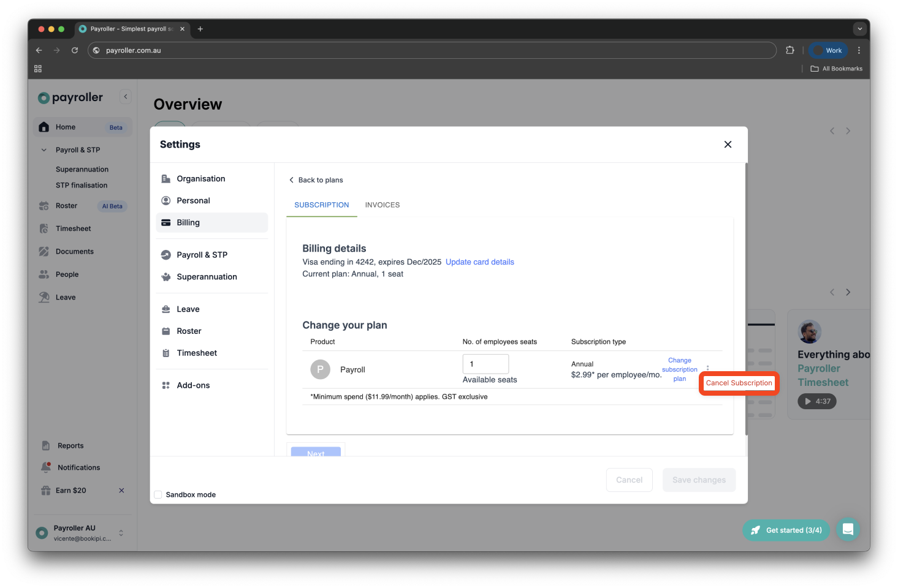
Task: Open Payroll & STP settings section
Action: [211, 255]
